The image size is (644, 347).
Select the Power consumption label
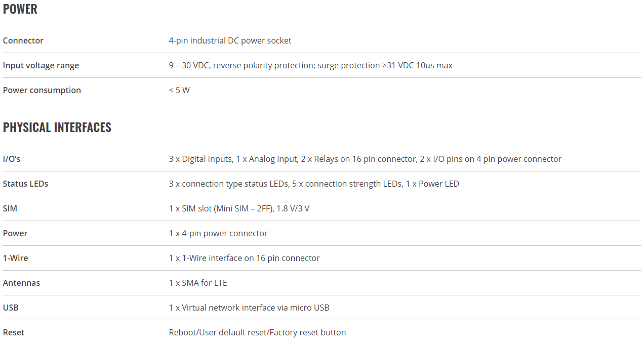click(42, 90)
